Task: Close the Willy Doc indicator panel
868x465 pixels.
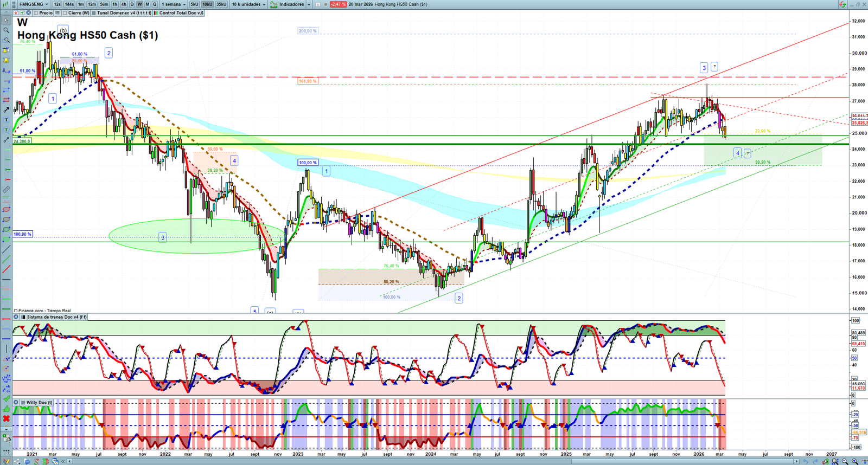Action: tap(16, 403)
